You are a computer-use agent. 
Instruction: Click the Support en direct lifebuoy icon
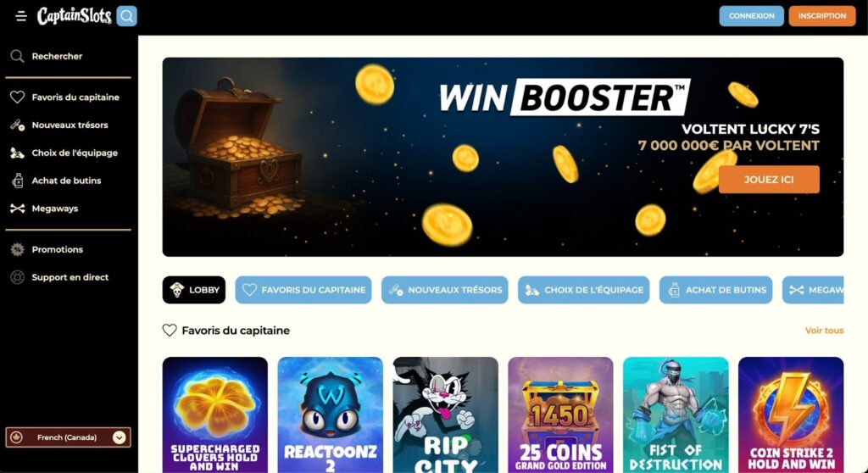click(x=17, y=277)
